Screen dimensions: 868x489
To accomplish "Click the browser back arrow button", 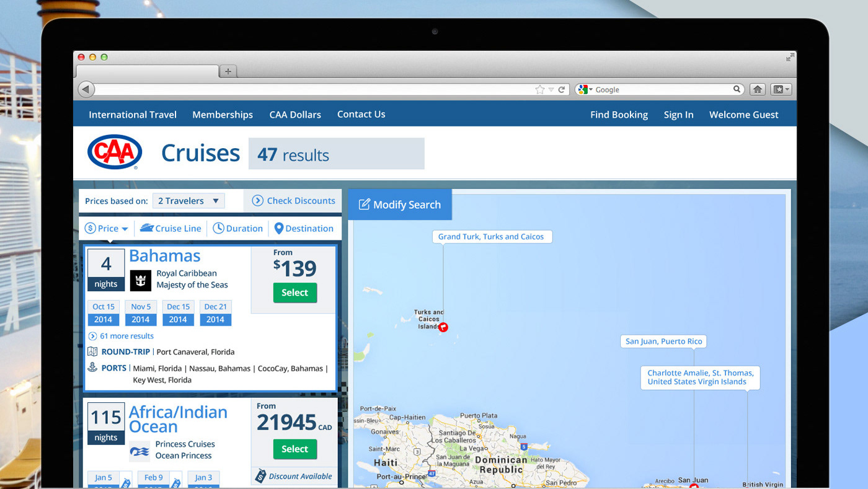I will click(x=86, y=89).
